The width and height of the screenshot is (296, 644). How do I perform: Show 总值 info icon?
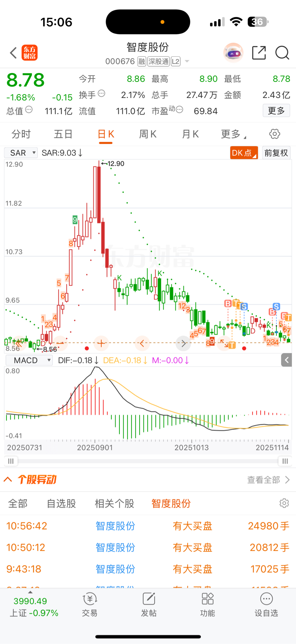point(29,110)
